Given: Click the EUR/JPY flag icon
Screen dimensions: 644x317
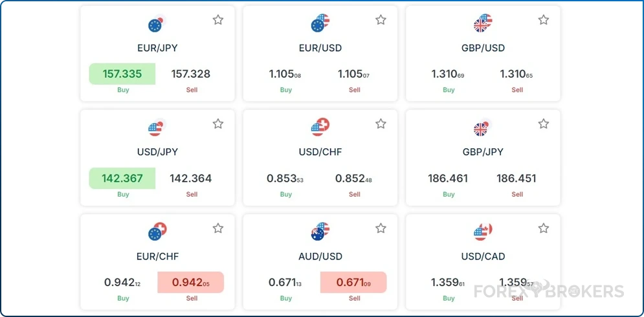Looking at the screenshot, I should (157, 25).
